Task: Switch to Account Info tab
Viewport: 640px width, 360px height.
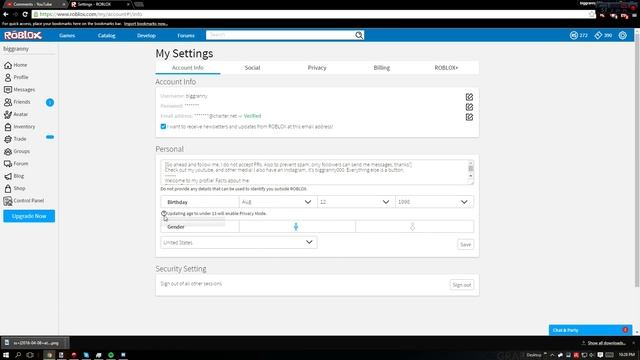Action: click(187, 68)
